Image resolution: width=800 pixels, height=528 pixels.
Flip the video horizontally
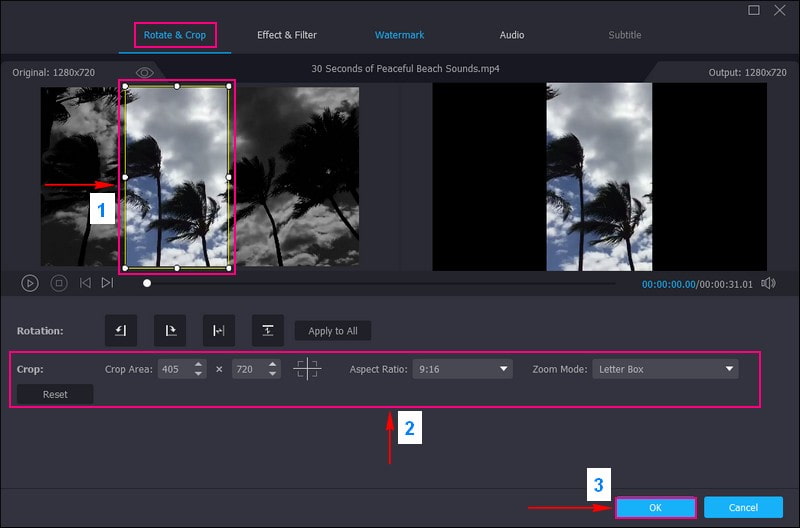click(x=219, y=330)
